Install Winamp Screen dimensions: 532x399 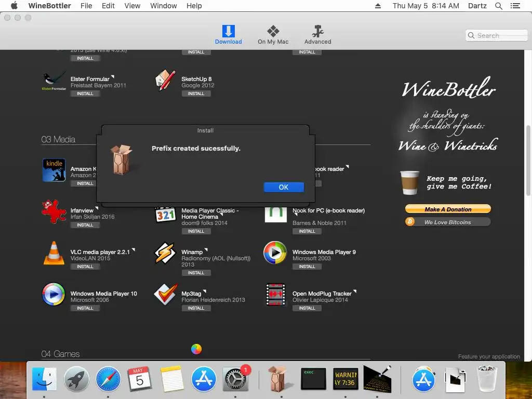(x=196, y=273)
